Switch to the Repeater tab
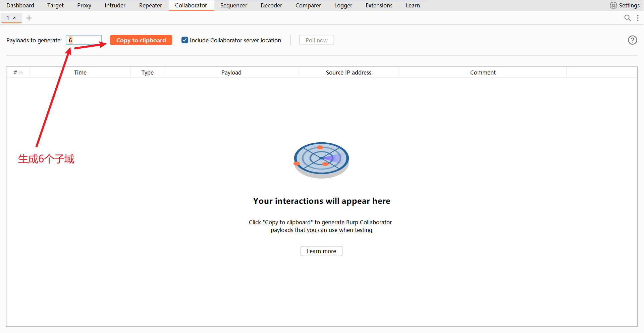Image resolution: width=644 pixels, height=333 pixels. (150, 5)
